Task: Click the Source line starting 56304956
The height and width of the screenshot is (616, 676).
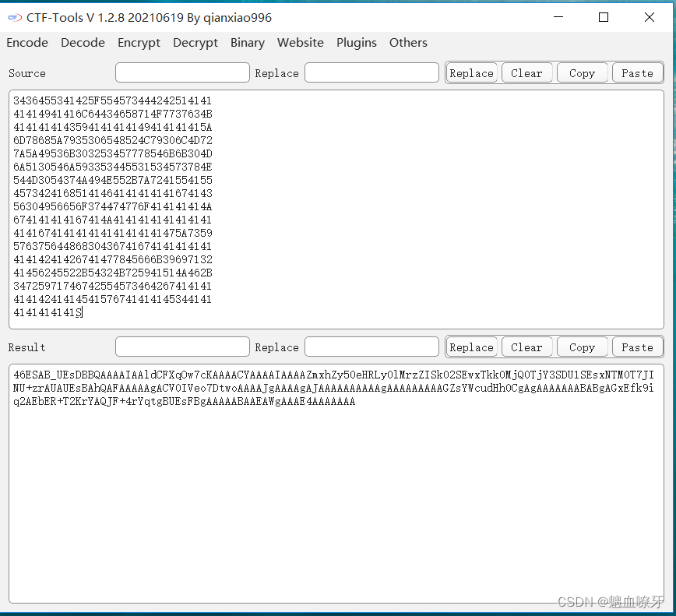Action: pyautogui.click(x=112, y=206)
